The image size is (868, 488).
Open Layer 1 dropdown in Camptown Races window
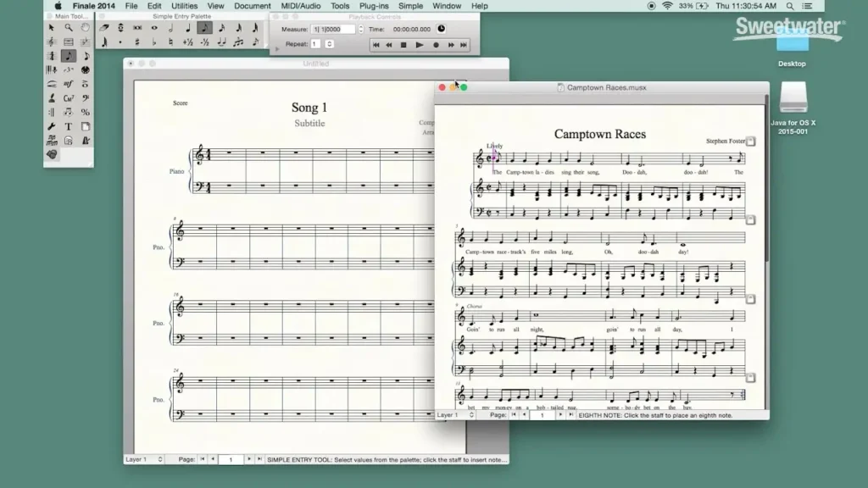[x=455, y=415]
